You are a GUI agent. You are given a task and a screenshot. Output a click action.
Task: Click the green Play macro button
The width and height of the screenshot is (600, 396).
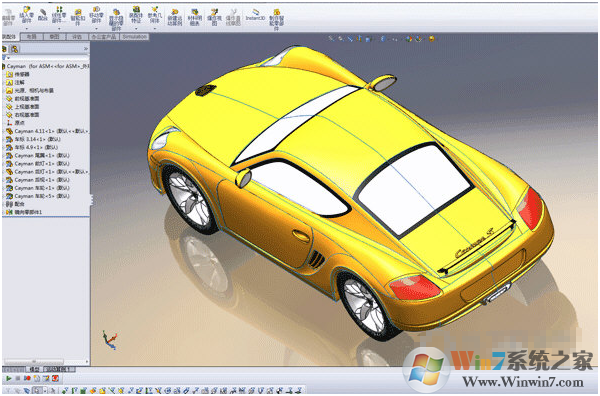[x=8, y=379]
